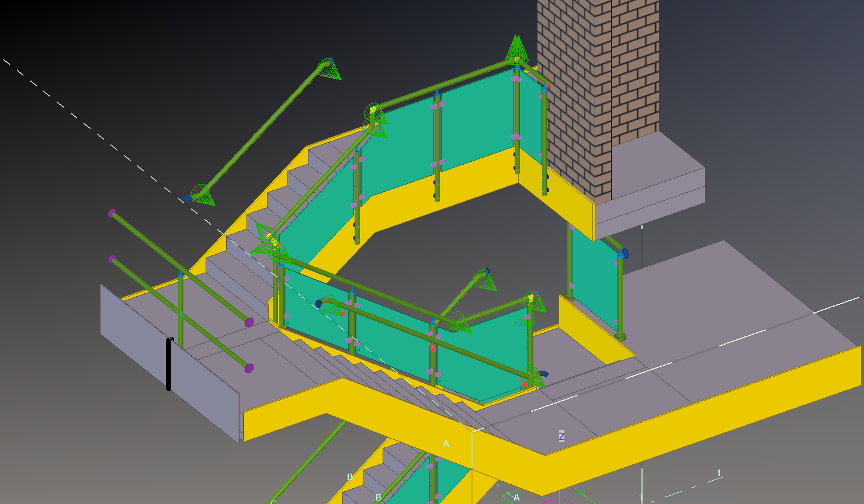The width and height of the screenshot is (864, 504).
Task: Click grid label B near the lower stair flight
Action: click(x=349, y=476)
